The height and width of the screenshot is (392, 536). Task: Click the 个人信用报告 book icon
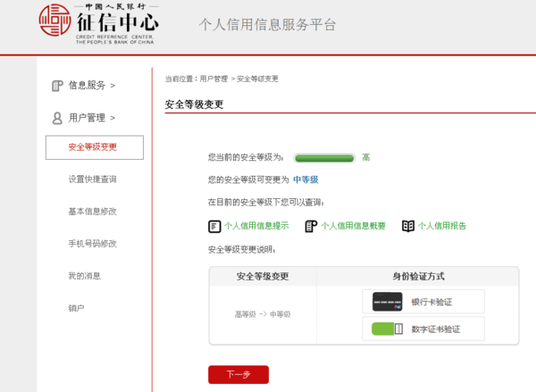point(408,226)
